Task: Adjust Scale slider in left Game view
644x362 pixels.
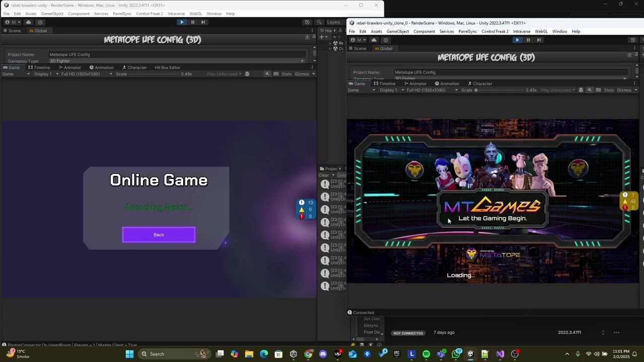Action: click(155, 74)
